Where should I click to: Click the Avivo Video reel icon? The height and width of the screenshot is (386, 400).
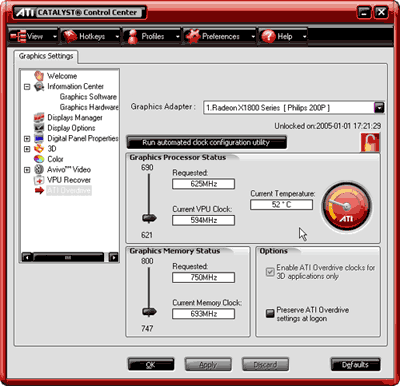click(x=39, y=169)
